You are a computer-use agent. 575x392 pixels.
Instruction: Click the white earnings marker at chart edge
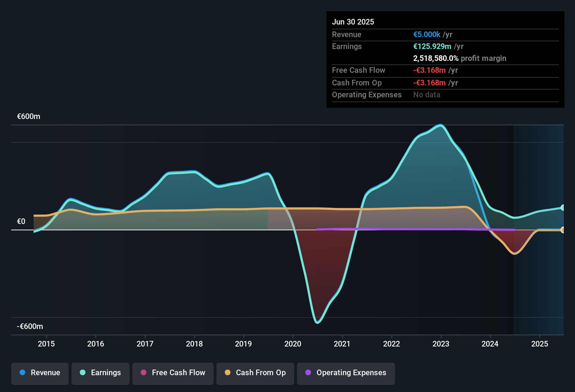pos(562,207)
